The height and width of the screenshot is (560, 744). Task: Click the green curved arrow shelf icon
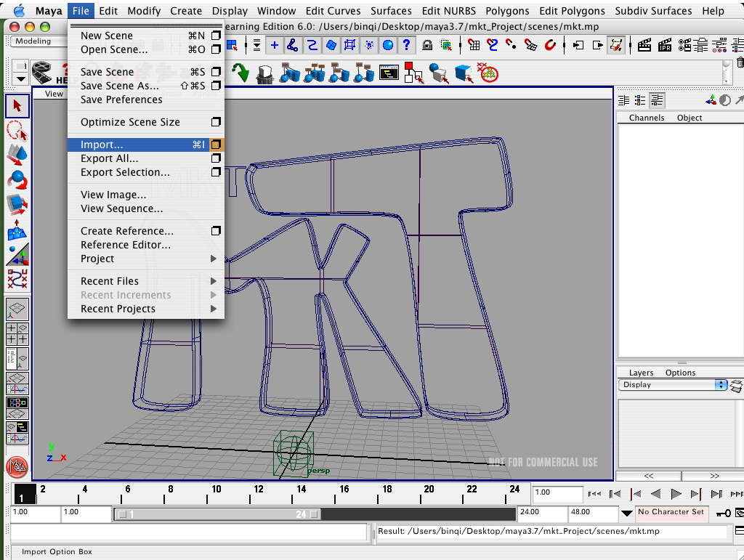click(x=240, y=73)
